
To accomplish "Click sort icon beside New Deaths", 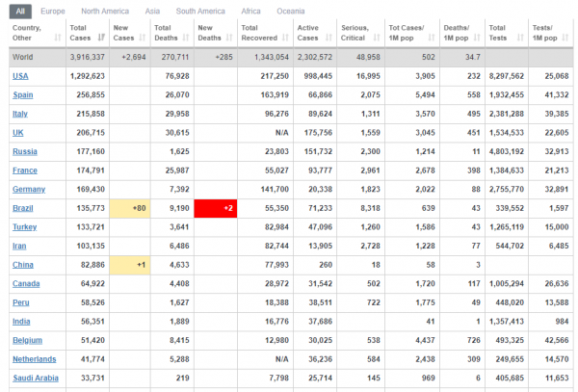I will tap(229, 38).
